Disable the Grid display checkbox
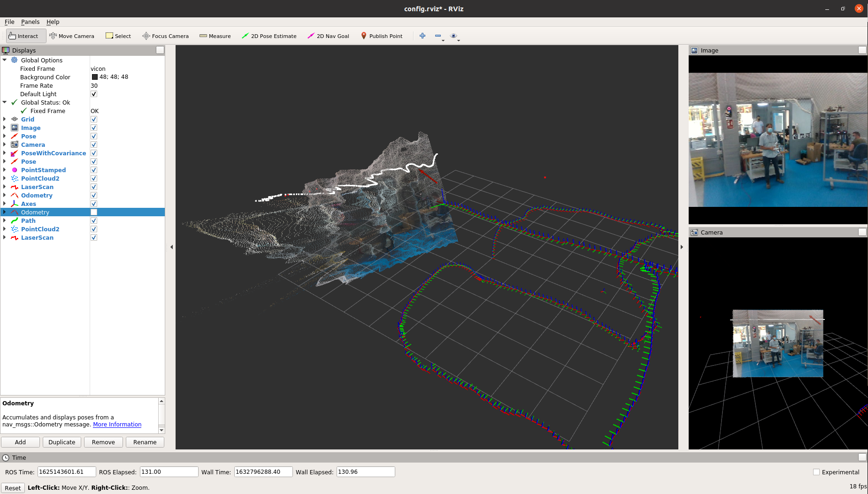Image resolution: width=868 pixels, height=494 pixels. coord(94,119)
